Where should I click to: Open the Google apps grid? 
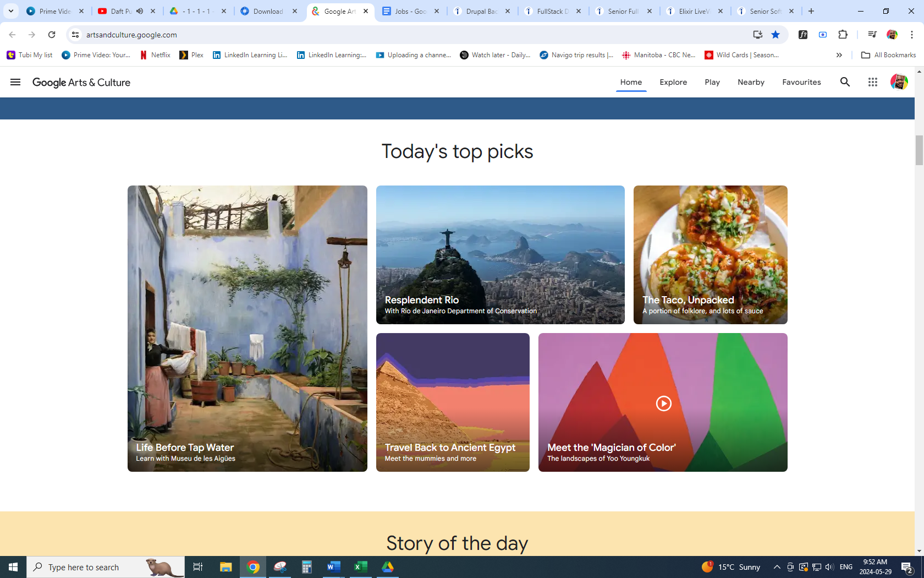point(872,82)
